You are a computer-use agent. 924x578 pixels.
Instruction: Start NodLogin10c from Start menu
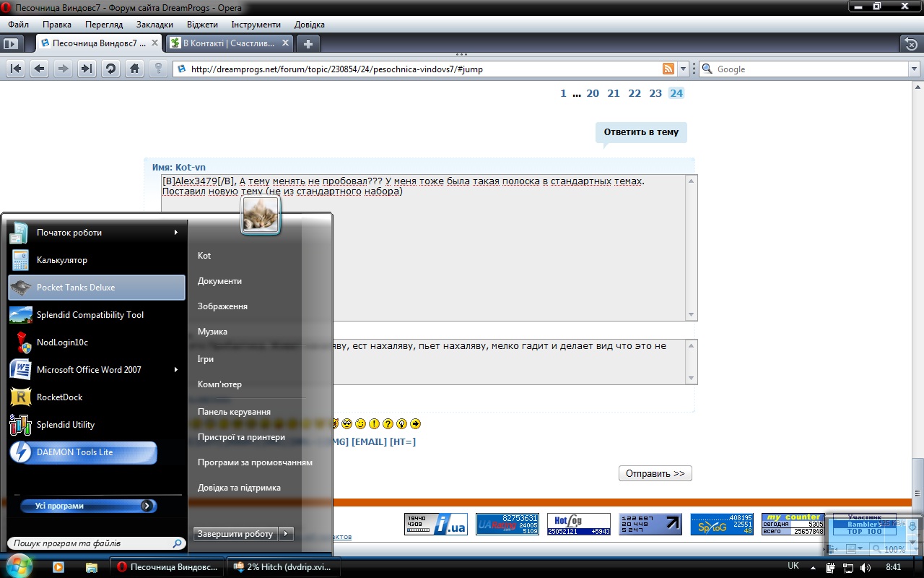[96, 342]
